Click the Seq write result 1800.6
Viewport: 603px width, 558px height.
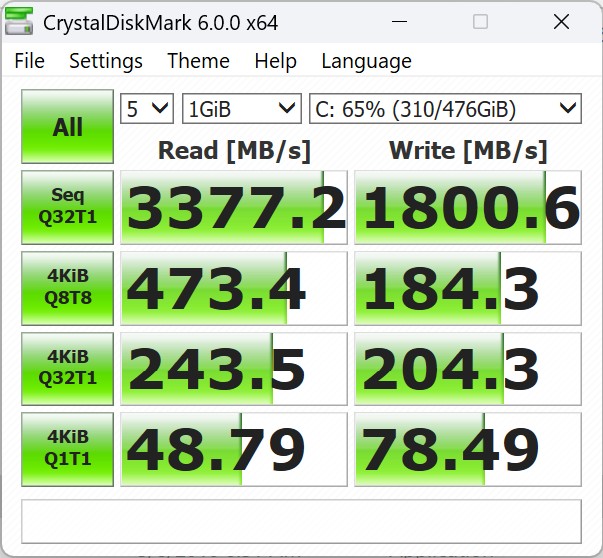point(468,207)
